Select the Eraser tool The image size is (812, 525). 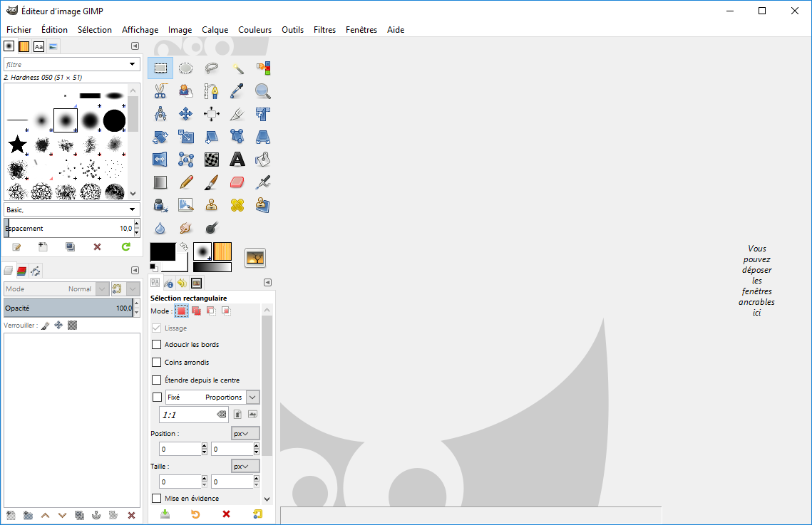pyautogui.click(x=237, y=182)
